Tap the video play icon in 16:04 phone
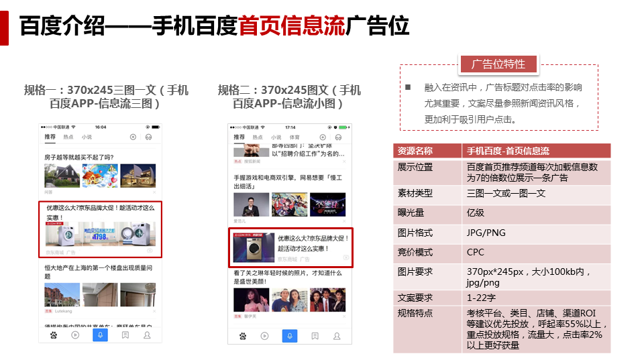The image size is (644, 362). click(75, 335)
